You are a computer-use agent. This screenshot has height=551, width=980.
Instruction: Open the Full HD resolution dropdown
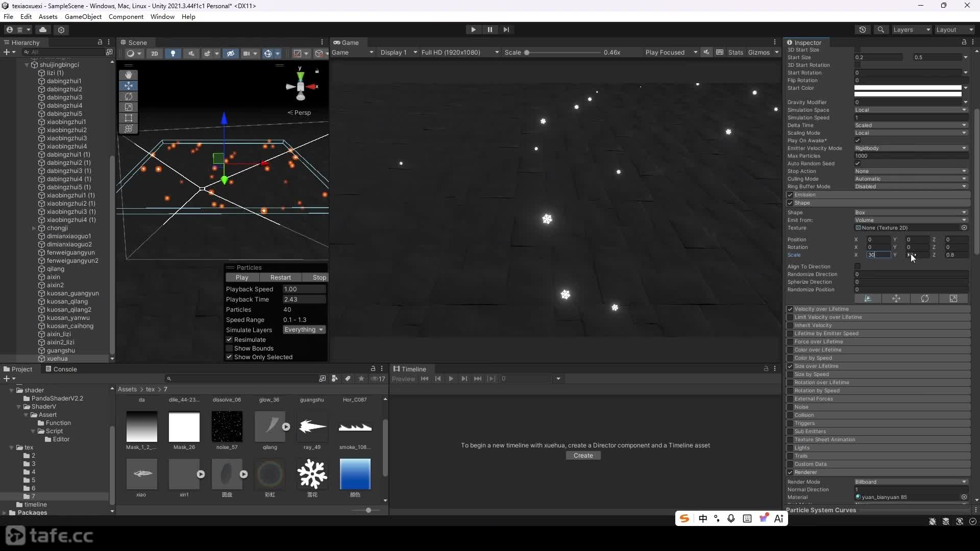coord(460,53)
